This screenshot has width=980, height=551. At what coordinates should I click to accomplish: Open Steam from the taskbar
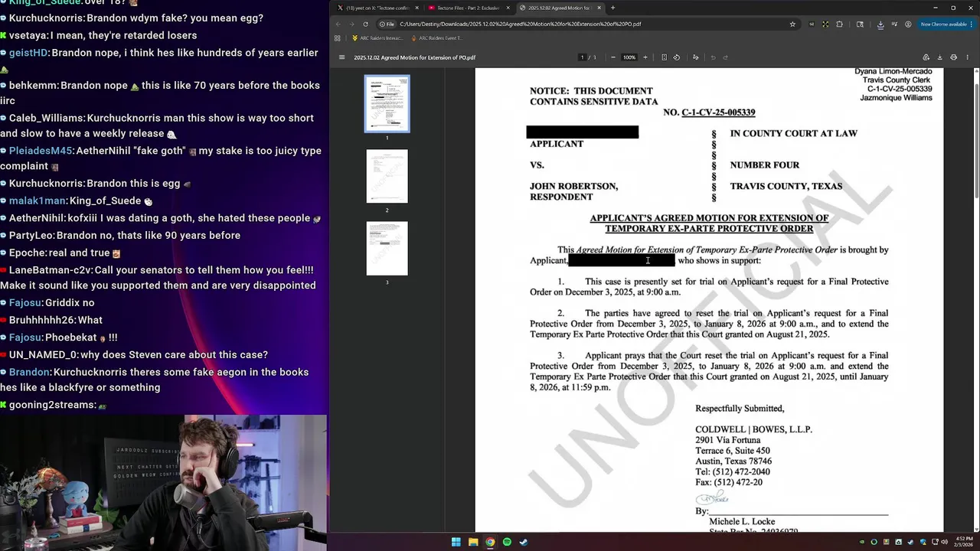tap(524, 542)
